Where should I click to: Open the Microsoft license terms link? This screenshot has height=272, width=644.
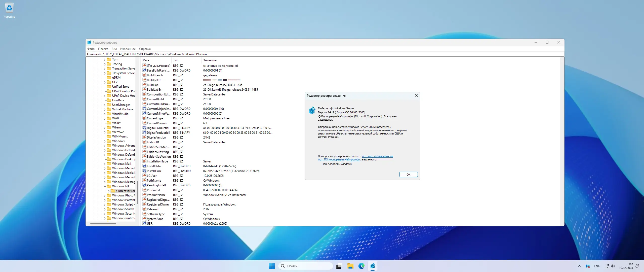(x=377, y=156)
